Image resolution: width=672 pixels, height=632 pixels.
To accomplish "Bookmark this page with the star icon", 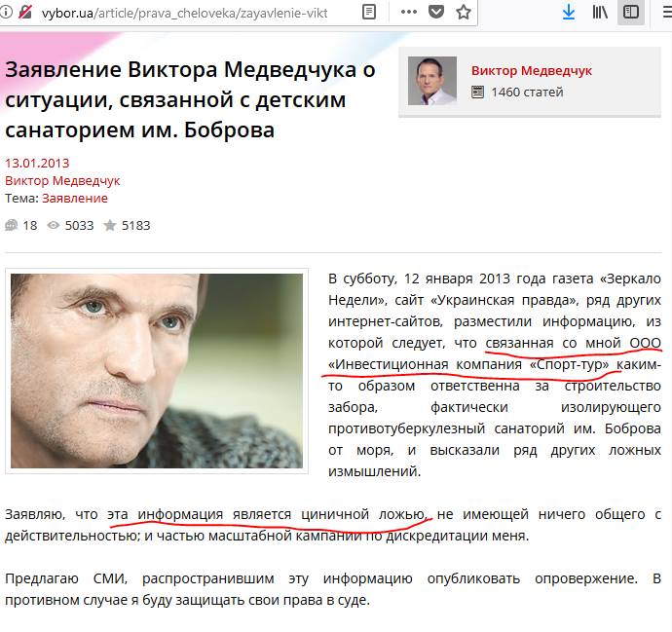I will pos(464,12).
